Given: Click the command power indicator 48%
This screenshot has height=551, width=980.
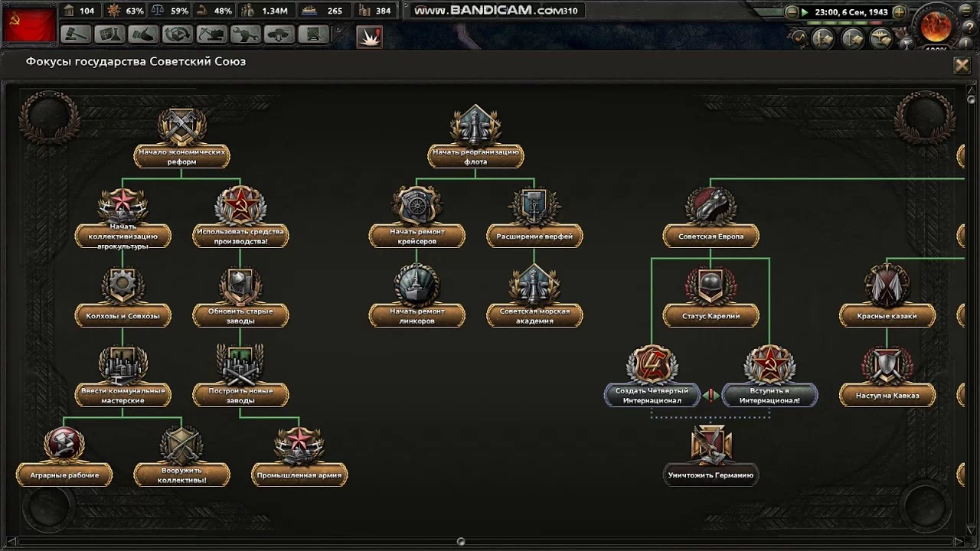Looking at the screenshot, I should [x=215, y=11].
